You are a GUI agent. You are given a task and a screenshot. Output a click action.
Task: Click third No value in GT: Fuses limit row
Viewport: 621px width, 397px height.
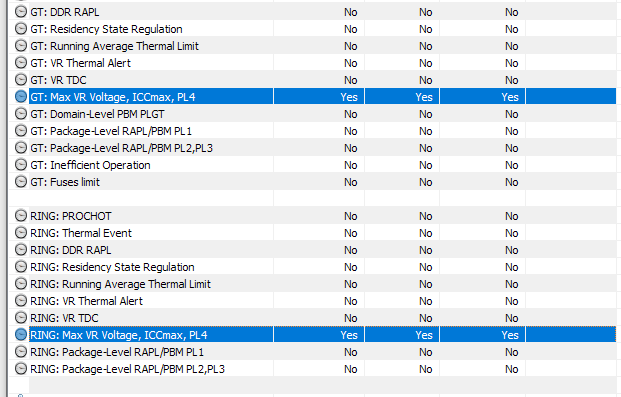click(511, 183)
